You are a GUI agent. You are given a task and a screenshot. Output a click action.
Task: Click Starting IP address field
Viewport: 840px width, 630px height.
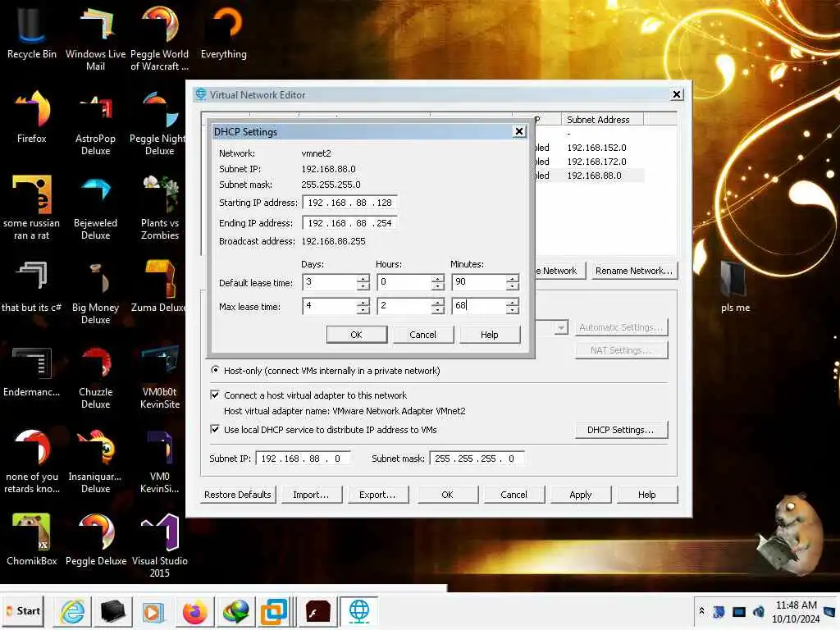pos(349,203)
